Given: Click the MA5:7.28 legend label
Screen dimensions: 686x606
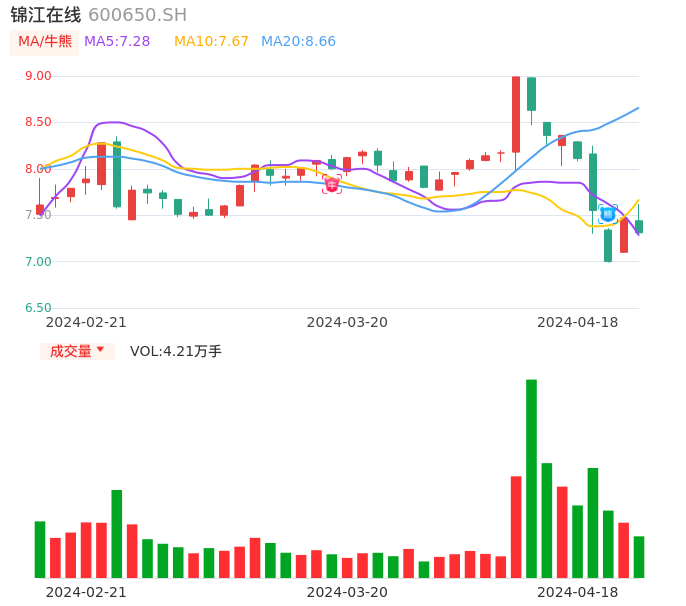Looking at the screenshot, I should point(117,42).
